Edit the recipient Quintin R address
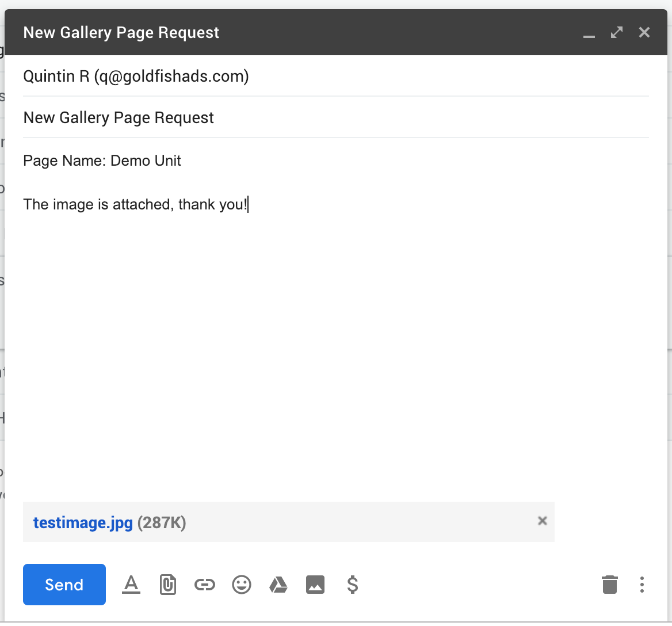 [136, 75]
